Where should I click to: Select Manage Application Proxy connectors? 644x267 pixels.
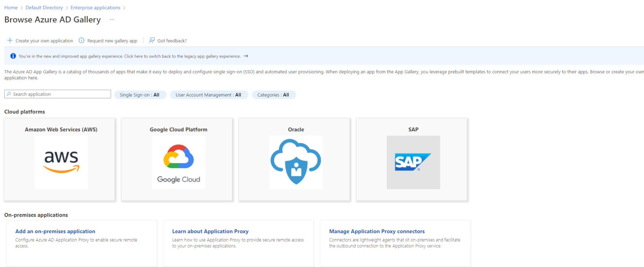point(377,231)
